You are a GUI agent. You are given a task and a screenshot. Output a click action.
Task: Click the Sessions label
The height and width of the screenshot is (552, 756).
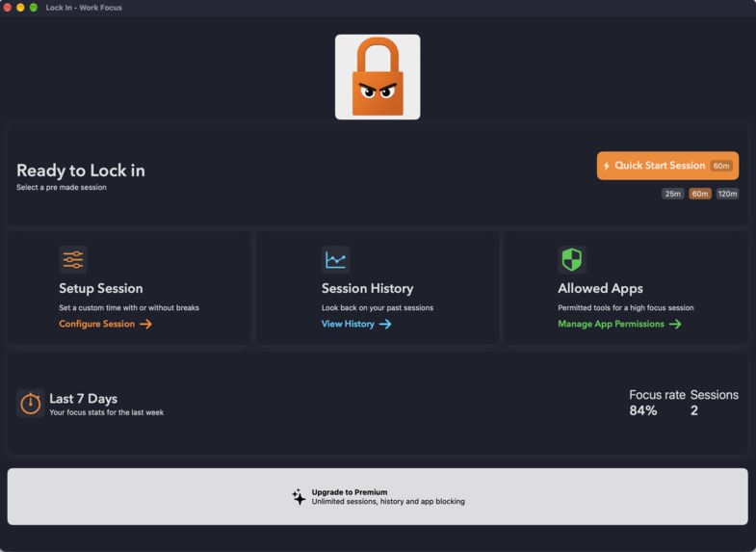[714, 395]
